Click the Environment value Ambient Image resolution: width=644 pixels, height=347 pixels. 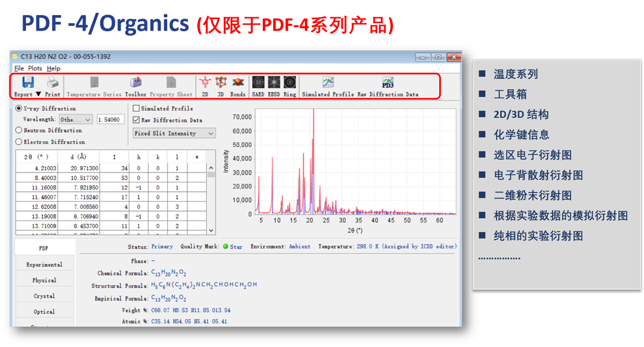pyautogui.click(x=300, y=246)
